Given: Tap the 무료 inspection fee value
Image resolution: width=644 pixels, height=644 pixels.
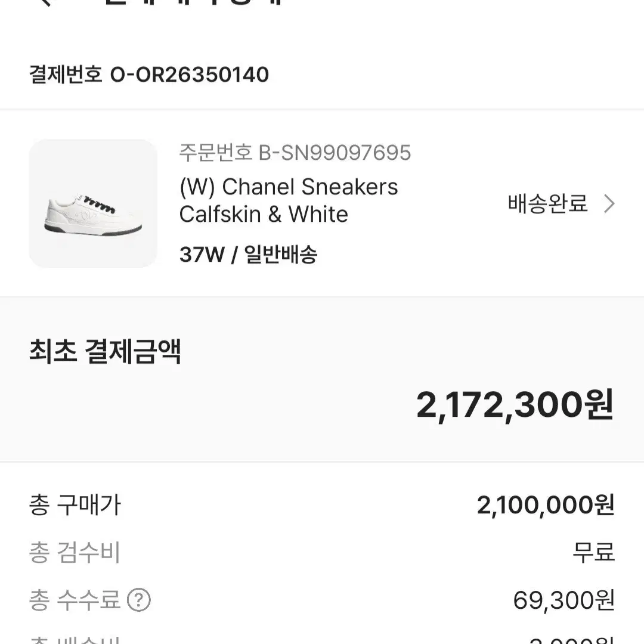Looking at the screenshot, I should click(x=593, y=553).
